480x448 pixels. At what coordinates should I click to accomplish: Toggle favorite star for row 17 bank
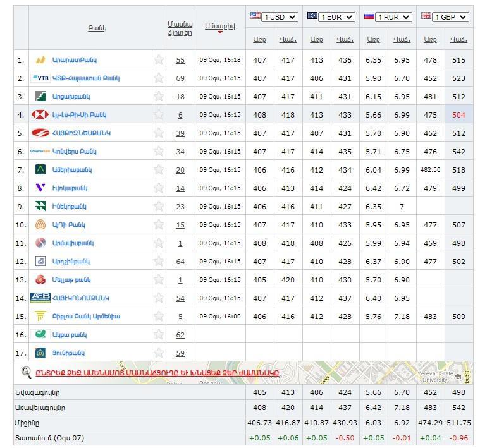(x=159, y=353)
